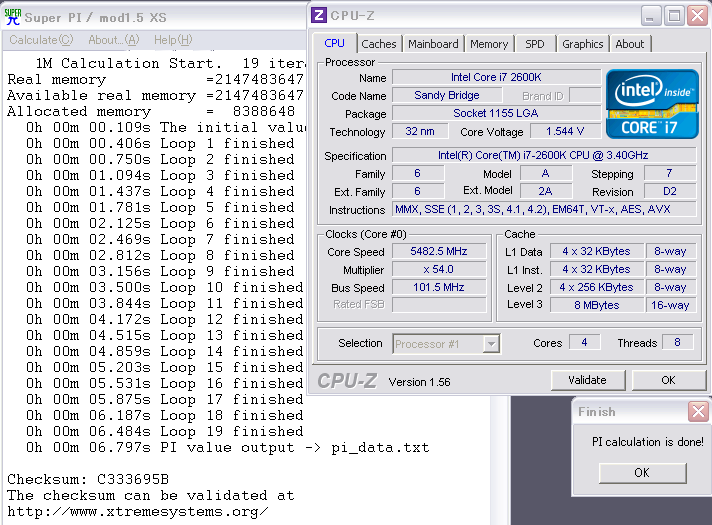Close the Finish dialog
This screenshot has width=712, height=525.
pos(698,412)
